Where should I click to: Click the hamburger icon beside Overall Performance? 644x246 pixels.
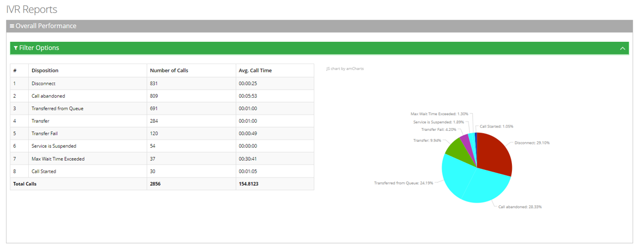(x=12, y=26)
